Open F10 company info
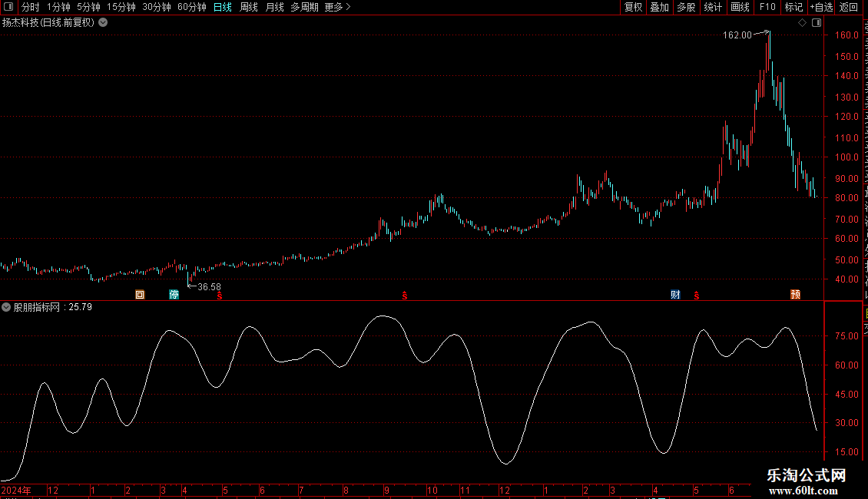The image size is (868, 499). [x=767, y=7]
